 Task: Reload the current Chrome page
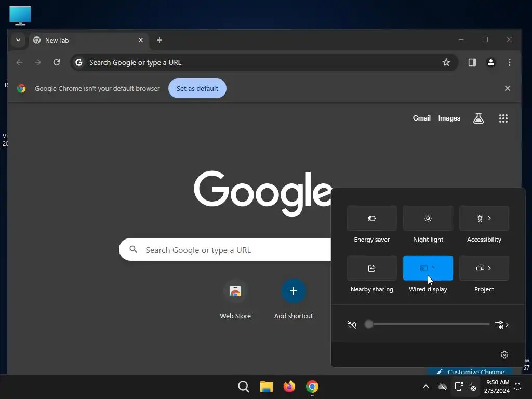[57, 62]
